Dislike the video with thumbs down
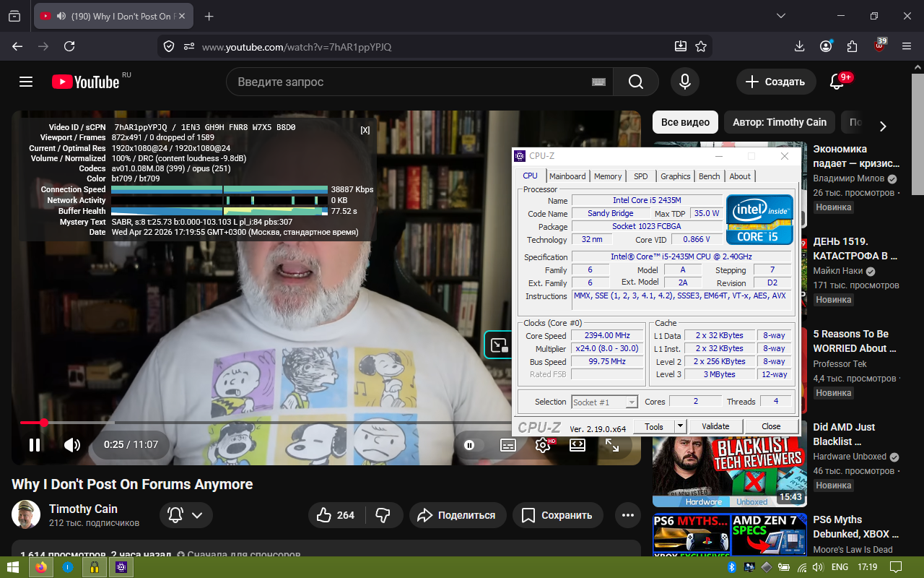 383,515
